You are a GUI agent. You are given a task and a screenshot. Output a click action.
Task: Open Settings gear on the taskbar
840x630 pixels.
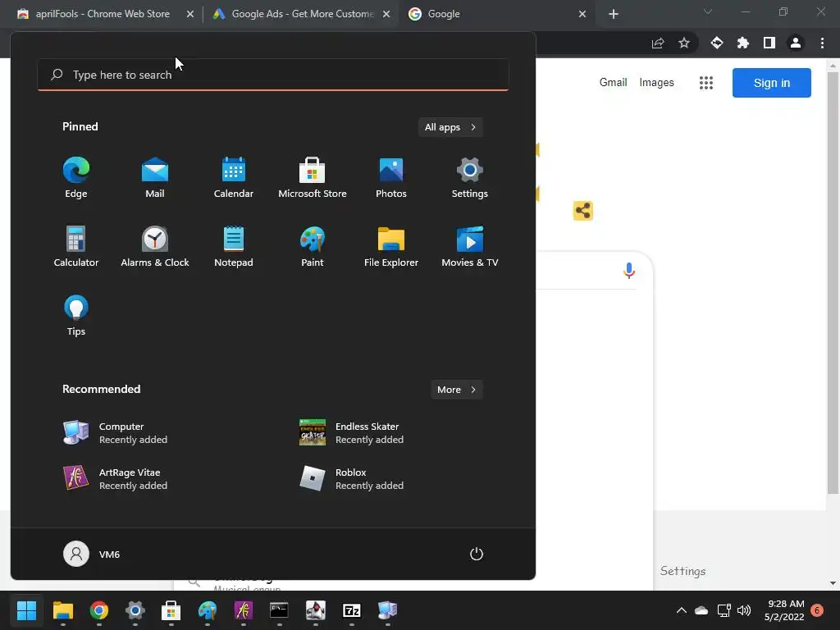point(135,610)
